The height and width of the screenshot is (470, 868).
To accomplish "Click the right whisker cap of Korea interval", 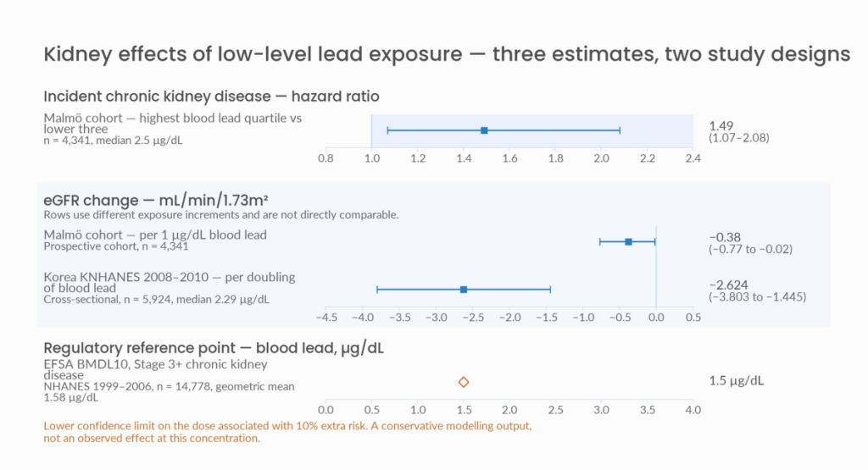I will pos(550,290).
